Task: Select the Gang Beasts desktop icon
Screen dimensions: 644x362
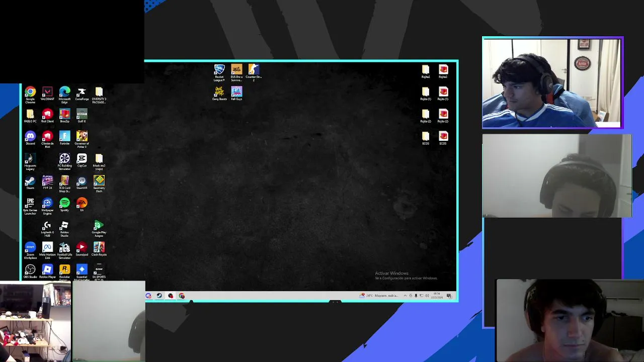Action: click(x=219, y=93)
